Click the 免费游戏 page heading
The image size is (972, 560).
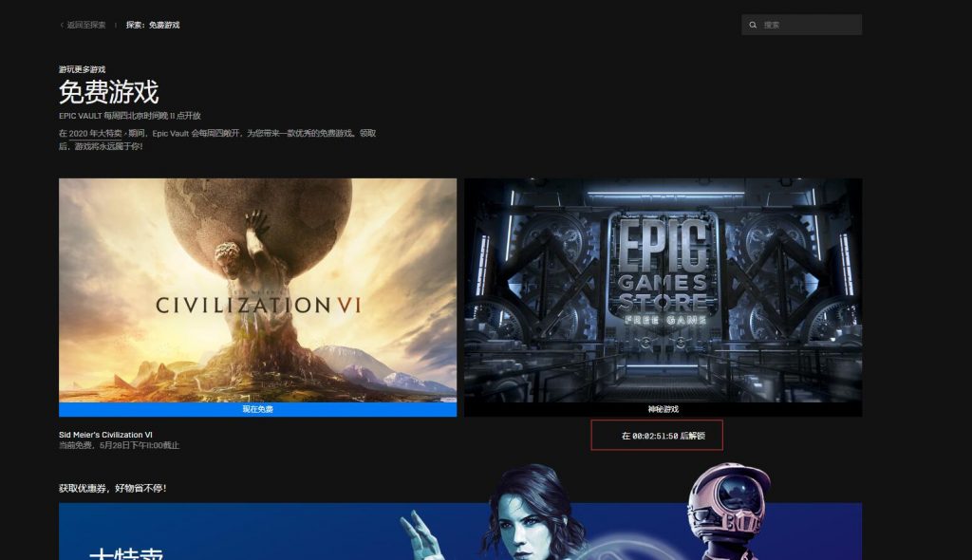click(x=109, y=92)
